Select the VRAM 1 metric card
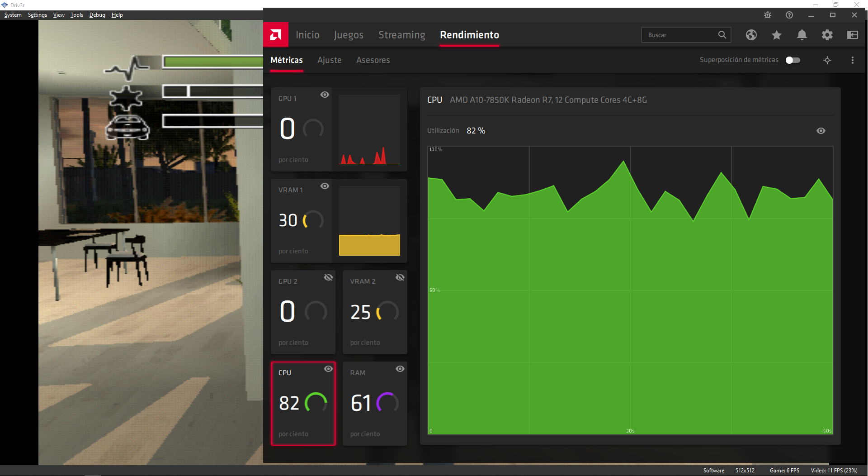This screenshot has height=476, width=868. point(339,221)
